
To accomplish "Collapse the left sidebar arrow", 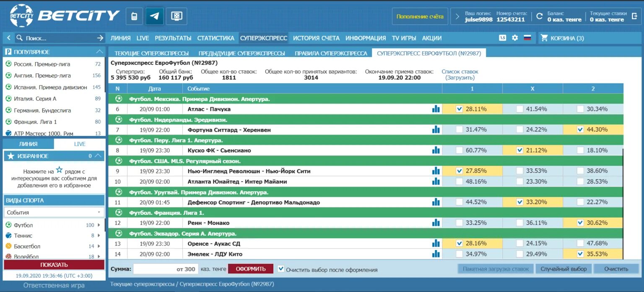I will (8, 38).
